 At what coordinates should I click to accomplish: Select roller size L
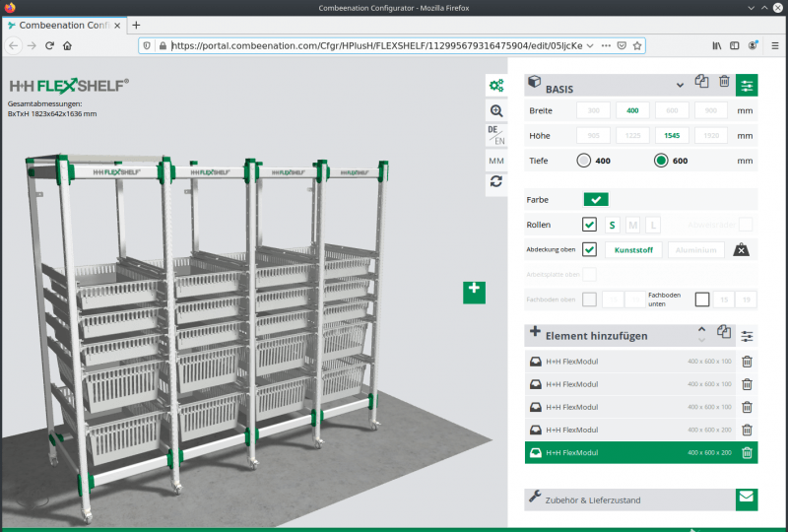coord(653,225)
